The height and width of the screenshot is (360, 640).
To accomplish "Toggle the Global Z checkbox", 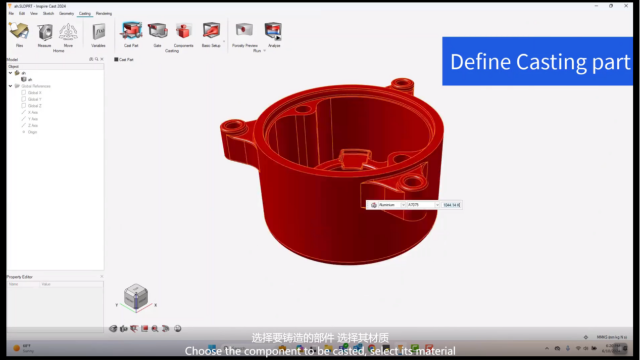I will pos(24,106).
